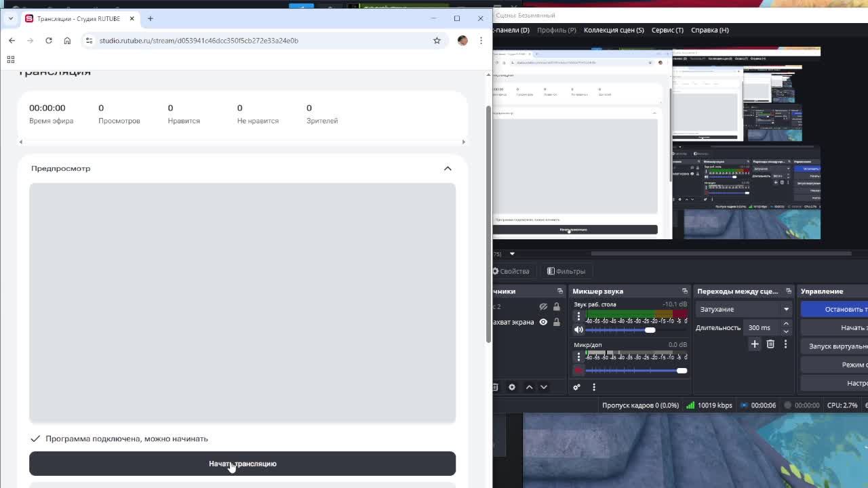Select the Затухание transition dropdown
868x488 pixels.
click(744, 309)
